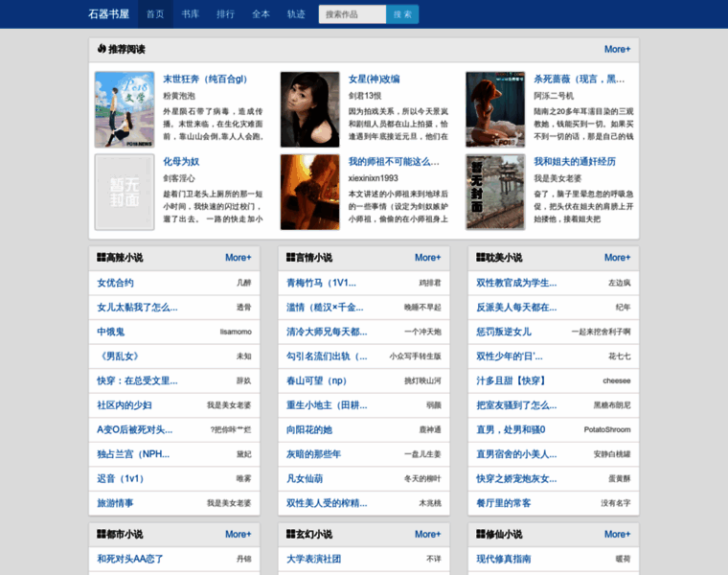Open the recommended title 女星(神)改编

[375, 79]
